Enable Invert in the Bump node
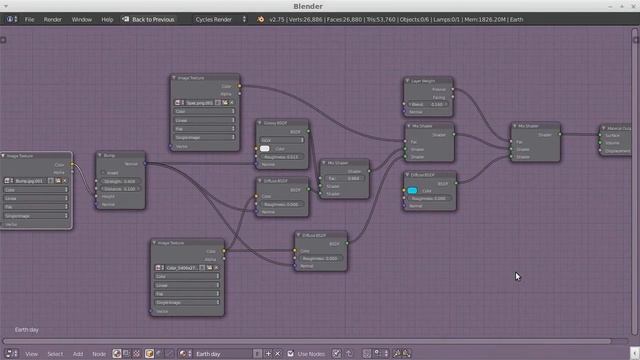 pos(104,173)
